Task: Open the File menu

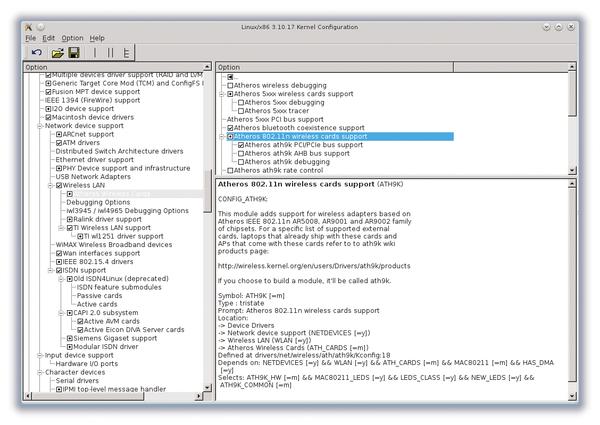Action: tap(31, 38)
